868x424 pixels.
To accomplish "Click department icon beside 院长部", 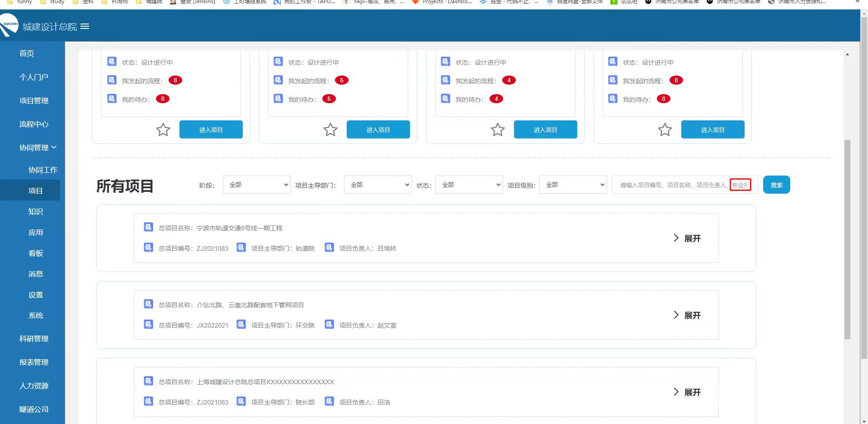I will click(241, 401).
